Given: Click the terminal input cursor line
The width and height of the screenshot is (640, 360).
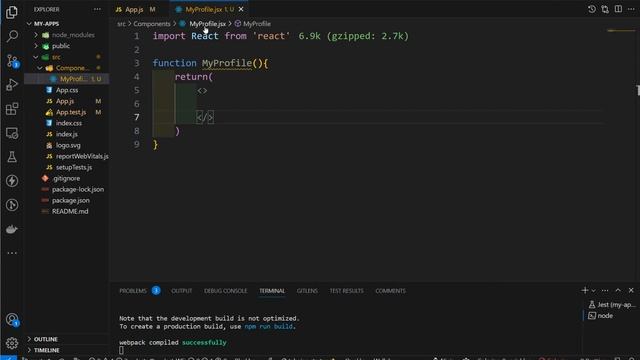Looking at the screenshot, I should click(121, 350).
